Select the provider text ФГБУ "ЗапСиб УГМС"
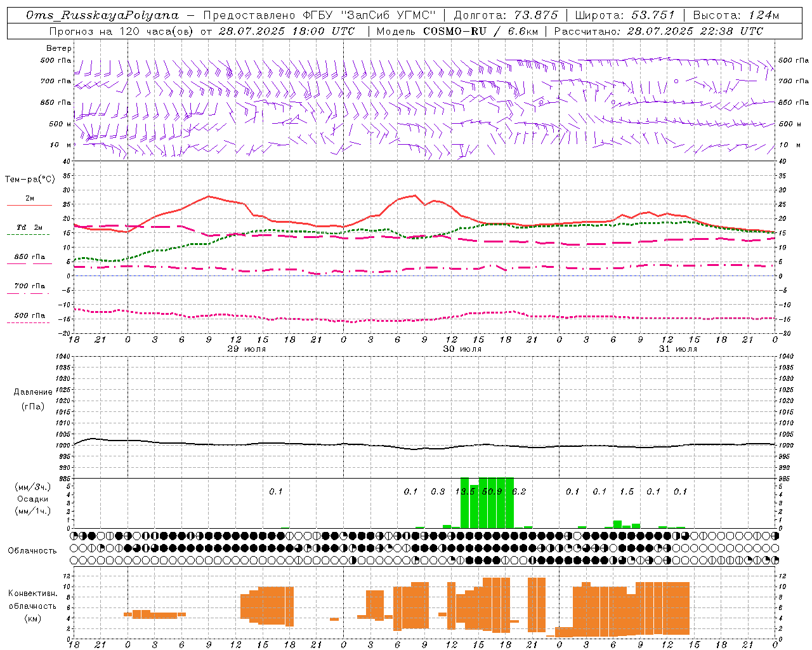Screen dimensions: 812x650 pyautogui.click(x=369, y=15)
